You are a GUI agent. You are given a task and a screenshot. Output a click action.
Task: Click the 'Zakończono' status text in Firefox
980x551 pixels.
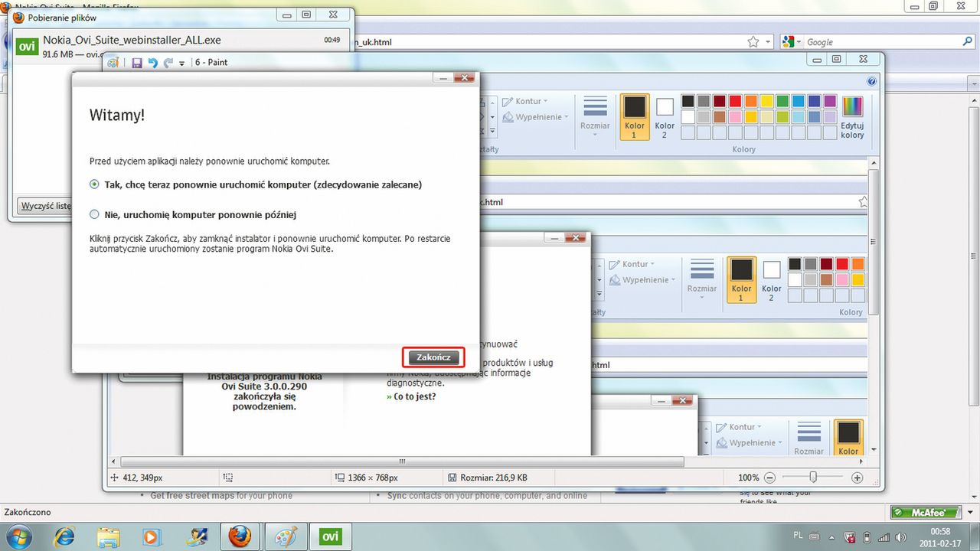click(28, 512)
